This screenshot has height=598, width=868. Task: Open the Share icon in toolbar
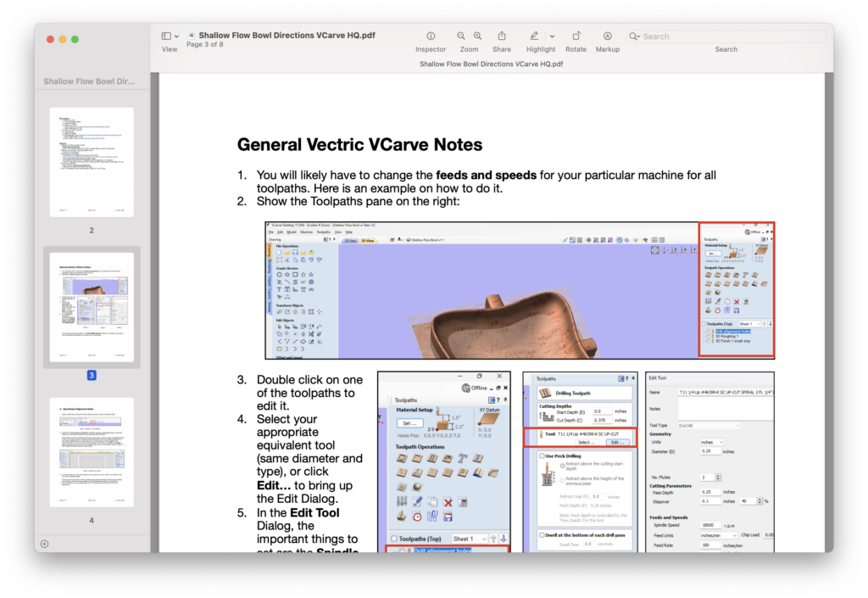pos(502,36)
